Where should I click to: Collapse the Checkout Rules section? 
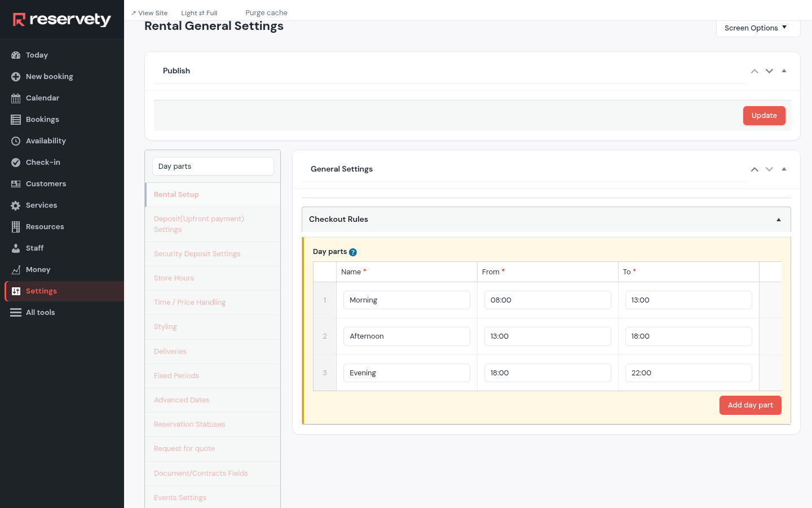pyautogui.click(x=779, y=220)
